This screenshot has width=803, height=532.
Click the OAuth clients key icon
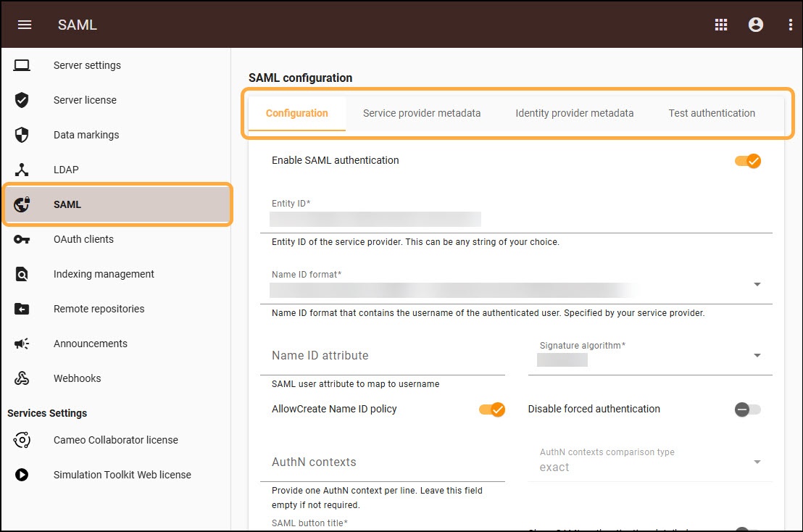click(x=22, y=239)
